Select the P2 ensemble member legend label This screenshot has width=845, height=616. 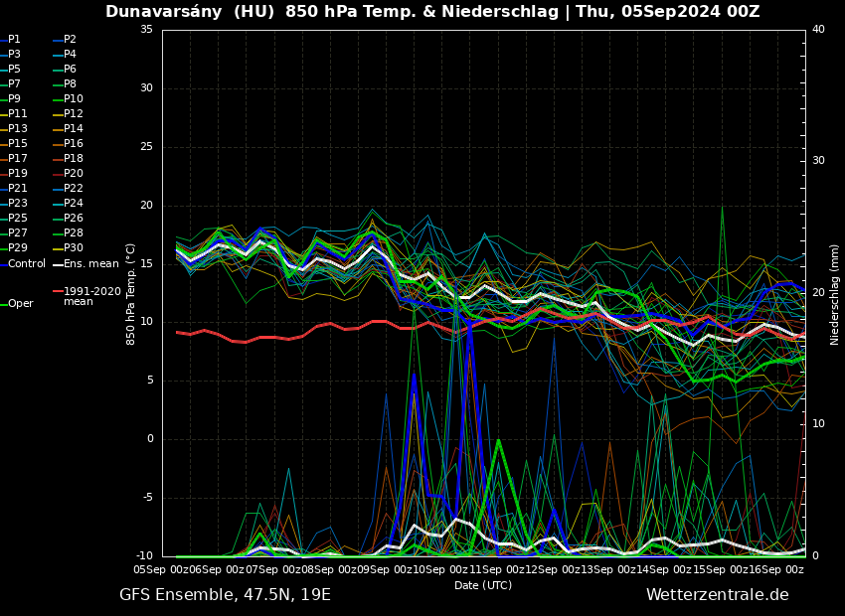click(x=70, y=40)
